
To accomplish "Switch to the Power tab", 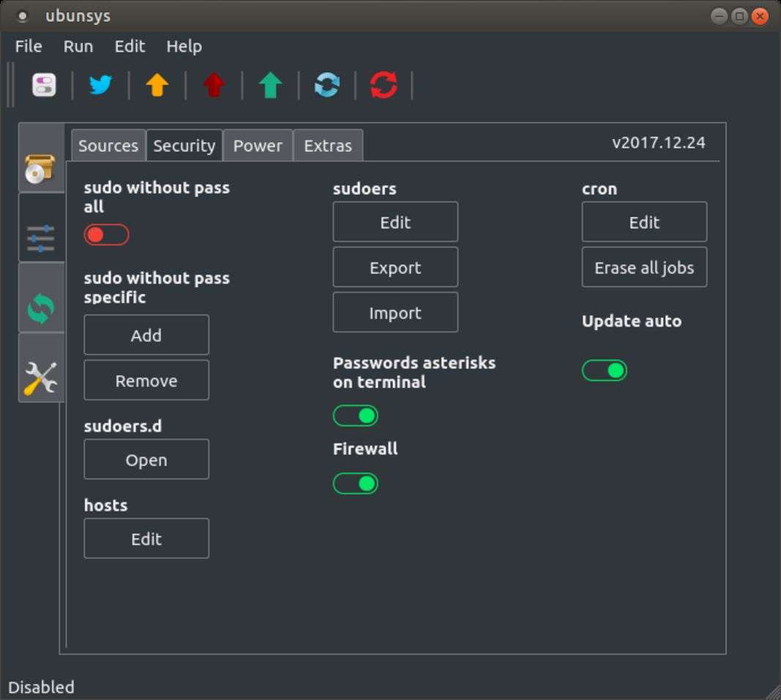I will pyautogui.click(x=258, y=146).
